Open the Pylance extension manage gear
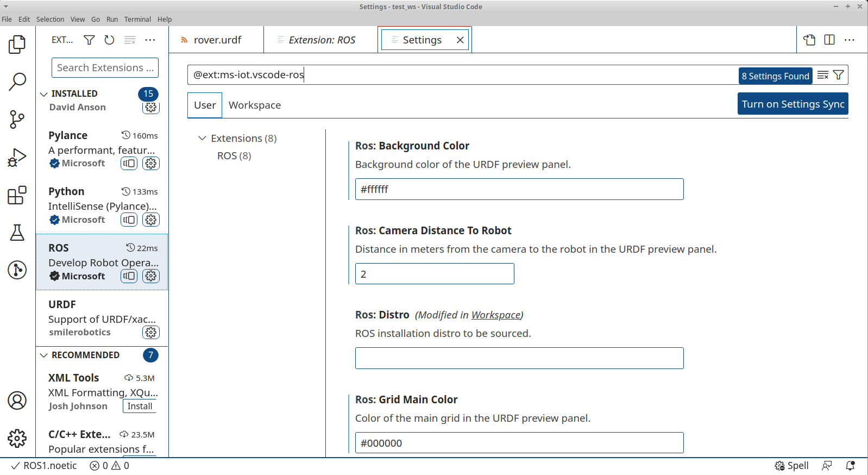Viewport: 868px width, 475px height. point(151,163)
